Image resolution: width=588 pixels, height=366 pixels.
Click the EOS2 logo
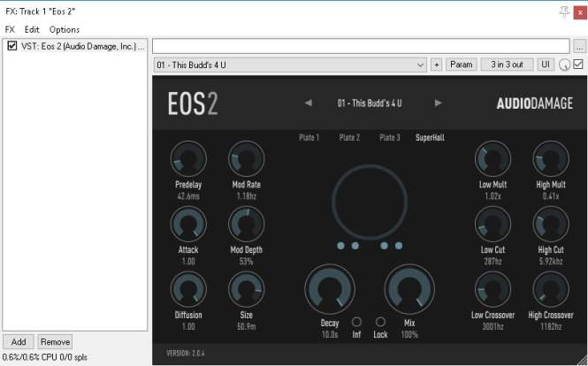click(193, 103)
